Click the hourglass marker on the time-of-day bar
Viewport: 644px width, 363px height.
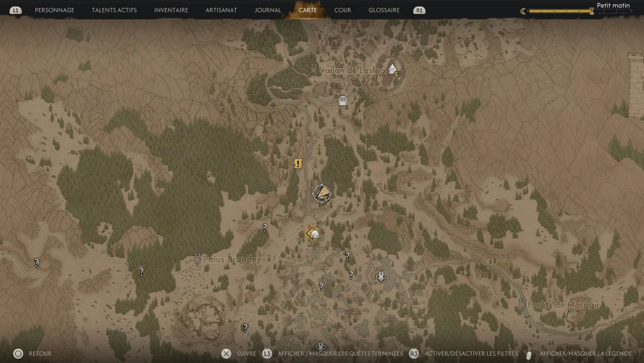(591, 11)
